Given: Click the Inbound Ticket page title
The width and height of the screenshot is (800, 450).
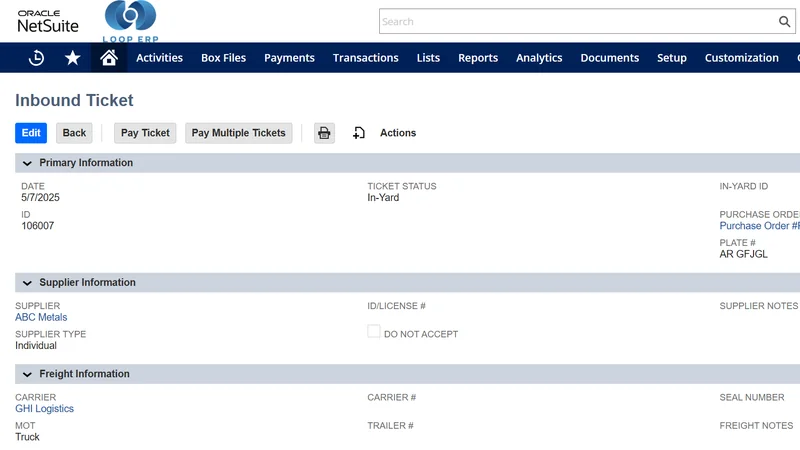Looking at the screenshot, I should point(74,101).
